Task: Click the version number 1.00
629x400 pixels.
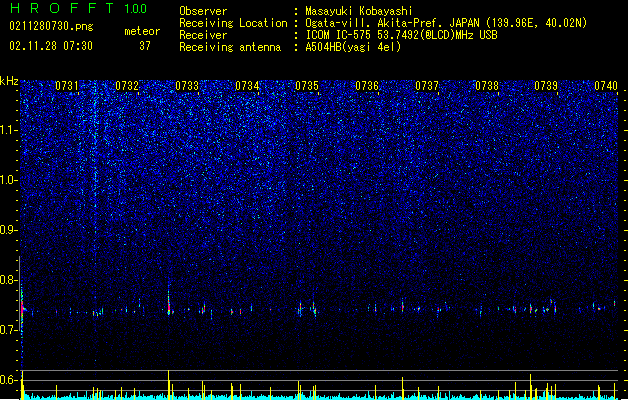Action: [135, 9]
